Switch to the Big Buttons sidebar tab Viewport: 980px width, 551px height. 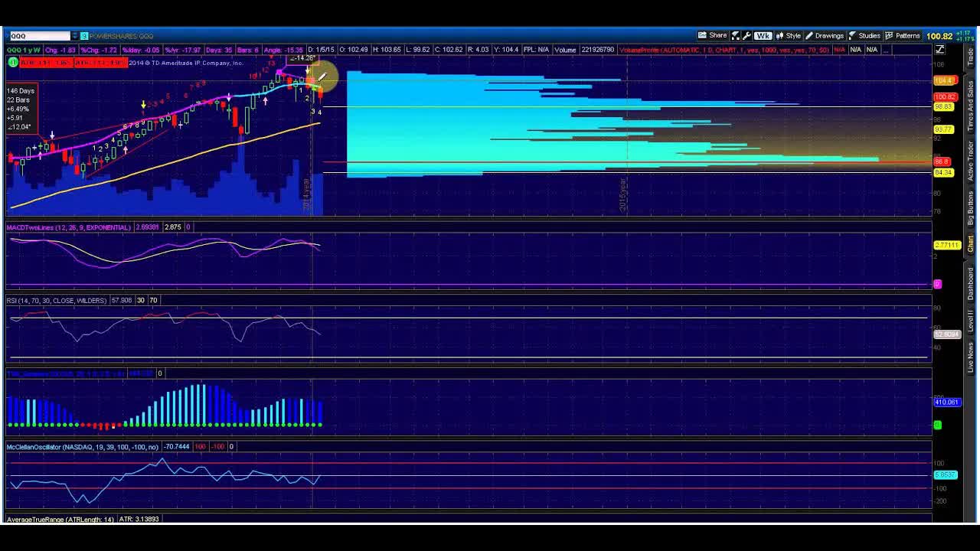(971, 209)
